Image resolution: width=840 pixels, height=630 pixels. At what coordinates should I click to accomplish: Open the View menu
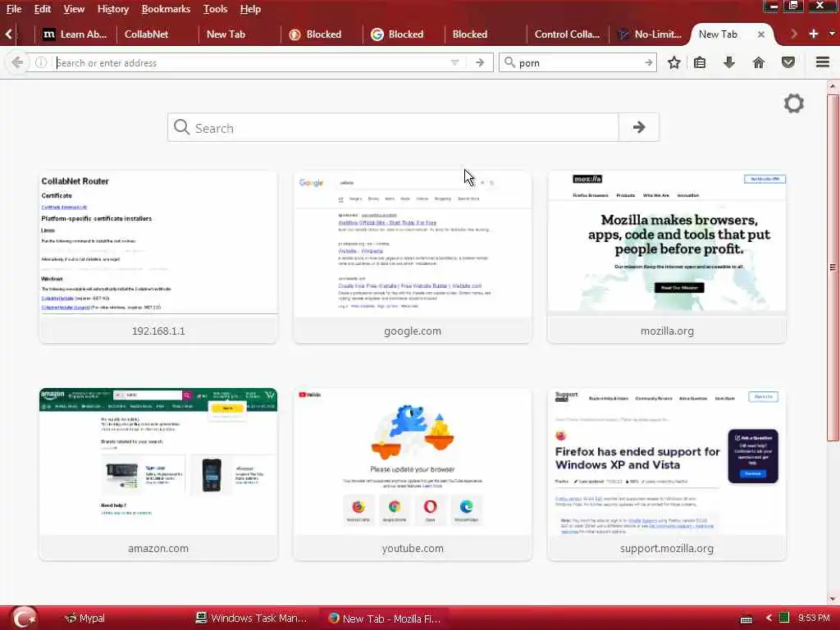click(x=74, y=9)
